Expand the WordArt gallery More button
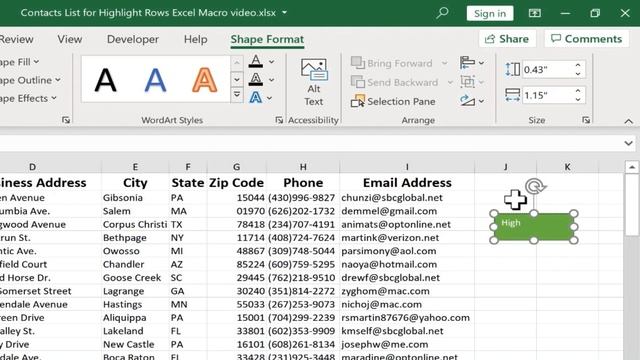Screen dimensions: 640x360 [237, 95]
